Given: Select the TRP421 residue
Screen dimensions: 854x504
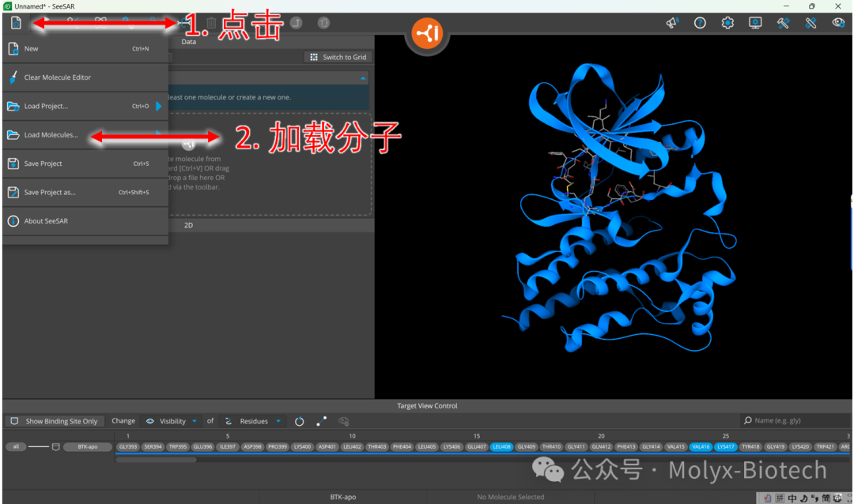Looking at the screenshot, I should pyautogui.click(x=825, y=447).
